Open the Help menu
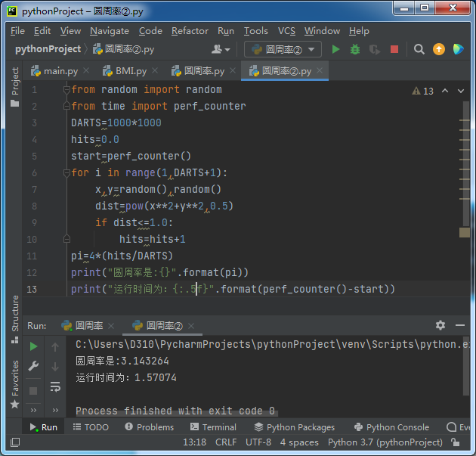 359,31
